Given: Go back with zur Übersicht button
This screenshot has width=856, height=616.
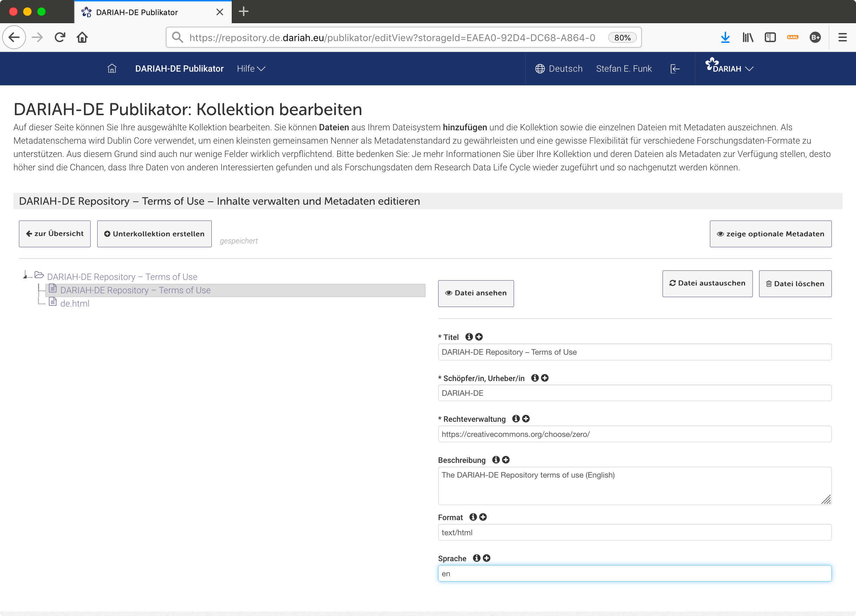Looking at the screenshot, I should click(55, 234).
